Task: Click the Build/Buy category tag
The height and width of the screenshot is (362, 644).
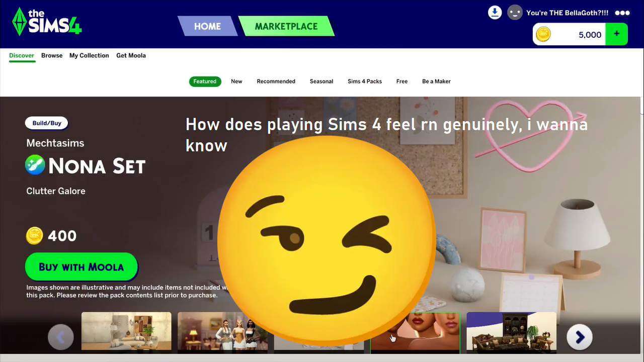Action: click(47, 123)
